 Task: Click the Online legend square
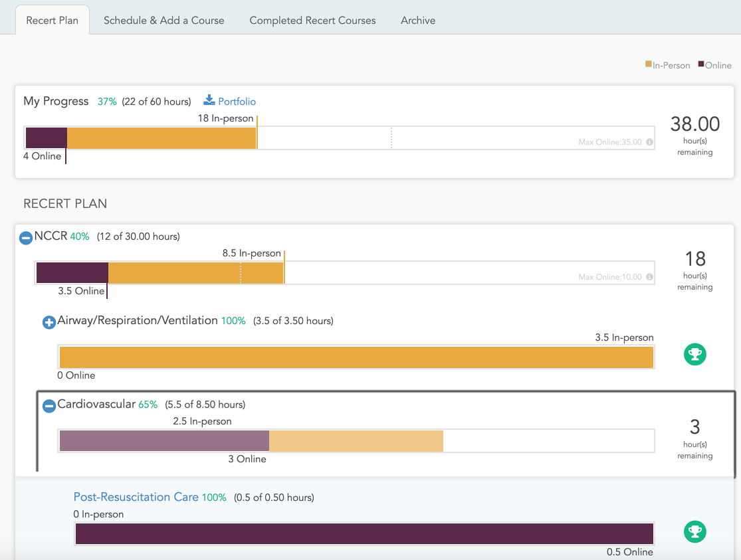tap(698, 64)
